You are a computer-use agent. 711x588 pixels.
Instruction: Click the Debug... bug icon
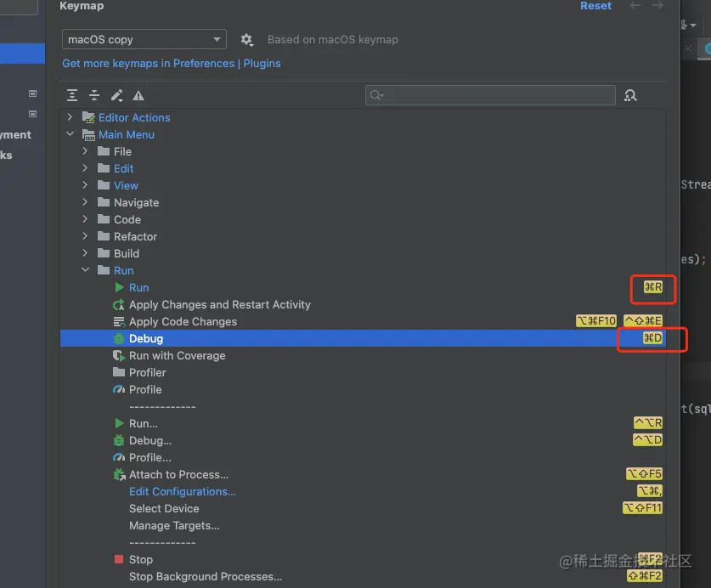[x=119, y=440]
